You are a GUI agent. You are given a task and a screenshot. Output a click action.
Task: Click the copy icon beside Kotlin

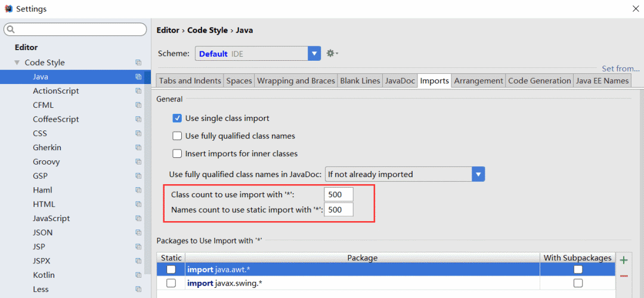coord(138,275)
